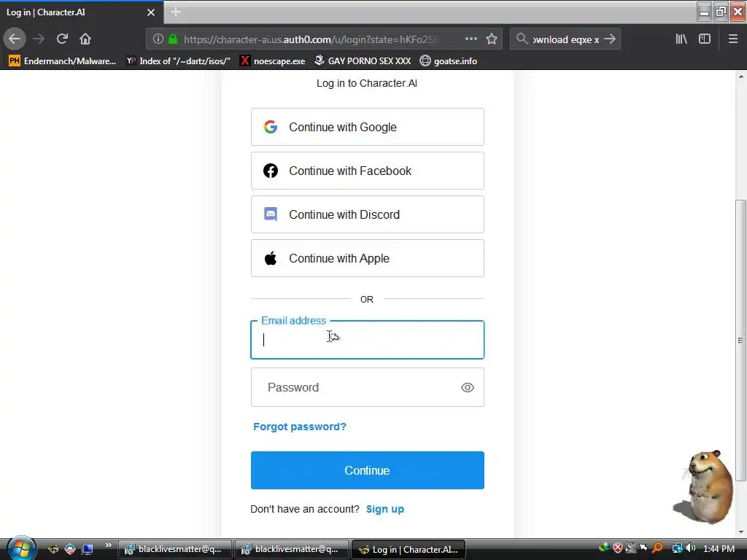Reload the current page
The width and height of the screenshot is (747, 560).
[62, 39]
